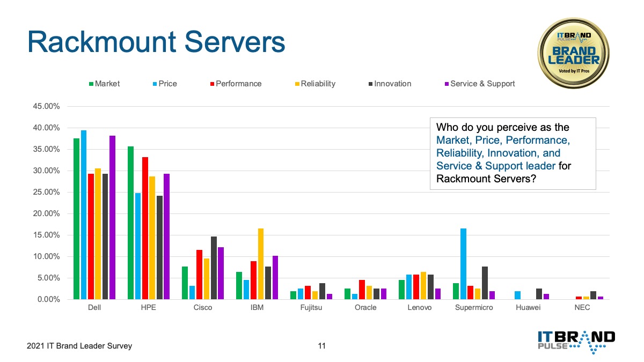Click the 10.00% y-axis value
This screenshot has height=362, width=644.
47,256
